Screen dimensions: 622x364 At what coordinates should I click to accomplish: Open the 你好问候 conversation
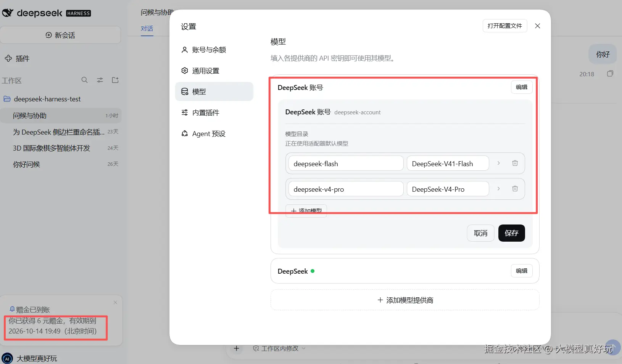click(61, 164)
